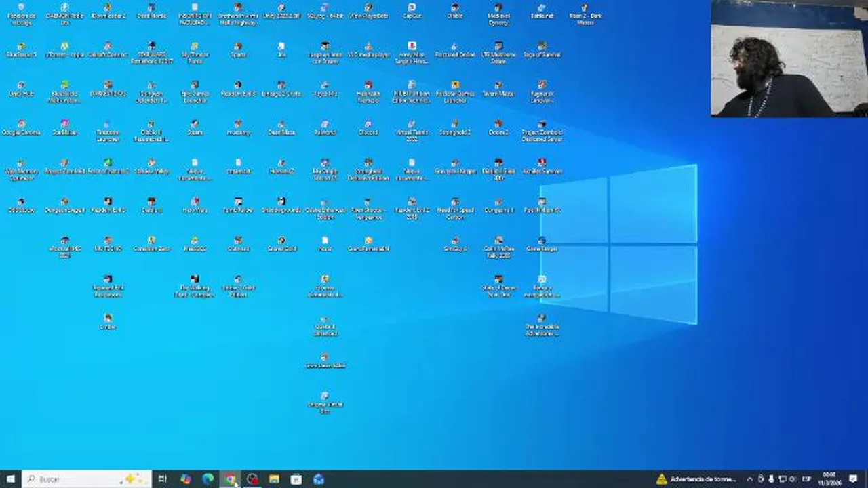Select The Incredible Adventures shortcut
868x488 pixels.
click(x=542, y=325)
